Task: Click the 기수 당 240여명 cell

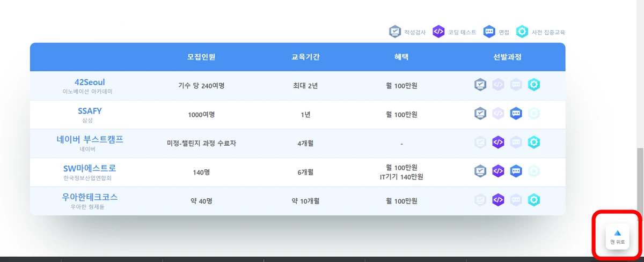Action: [x=201, y=86]
